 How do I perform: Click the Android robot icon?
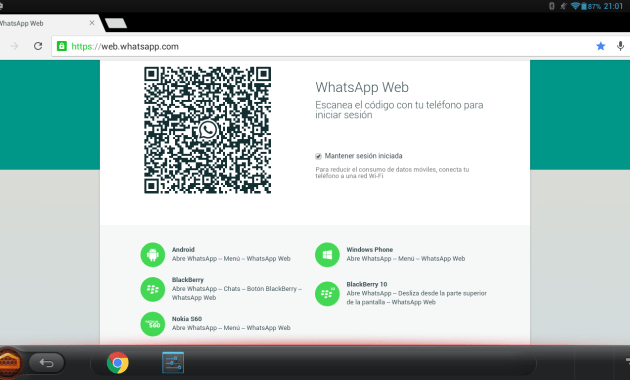click(153, 255)
